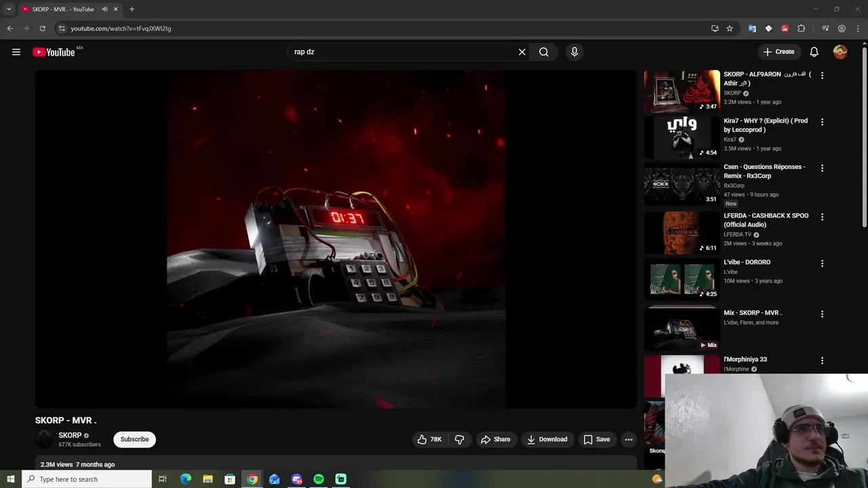
Task: Click the video player area
Action: pyautogui.click(x=336, y=239)
